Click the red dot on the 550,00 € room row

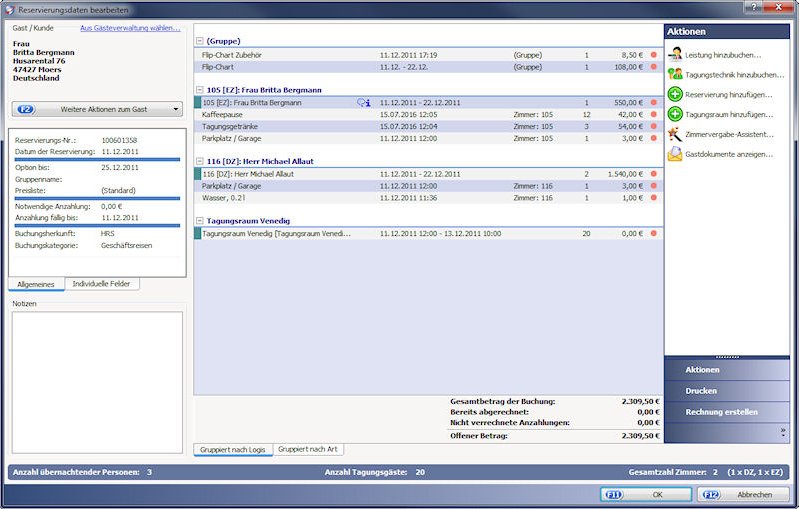pos(654,102)
